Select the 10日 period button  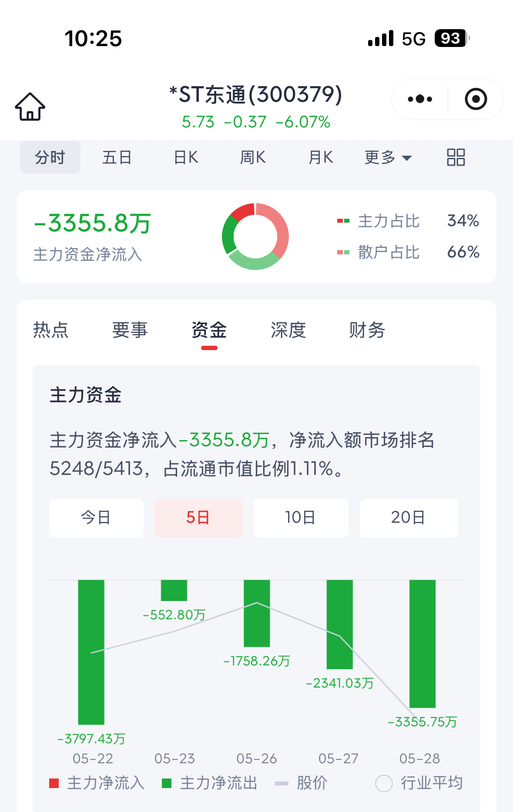coord(301,518)
